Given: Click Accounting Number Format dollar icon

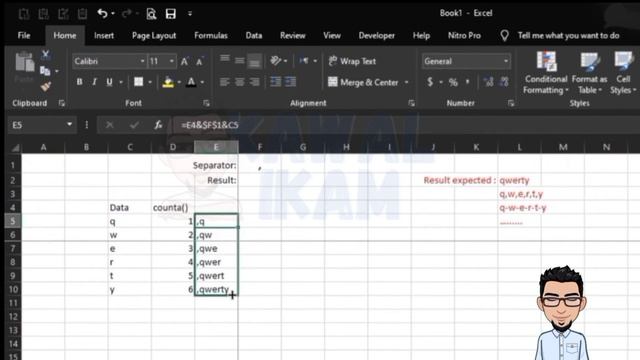Looking at the screenshot, I should coord(430,82).
